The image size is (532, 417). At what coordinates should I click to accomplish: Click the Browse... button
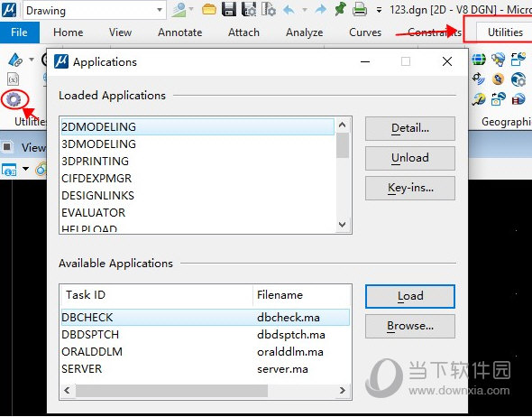coord(410,326)
